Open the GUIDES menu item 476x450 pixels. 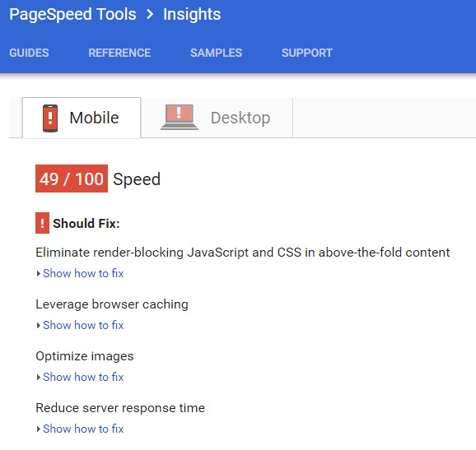pyautogui.click(x=29, y=53)
